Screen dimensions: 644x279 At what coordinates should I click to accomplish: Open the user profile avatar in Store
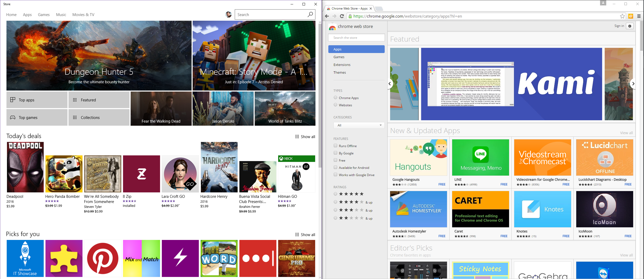tap(229, 14)
